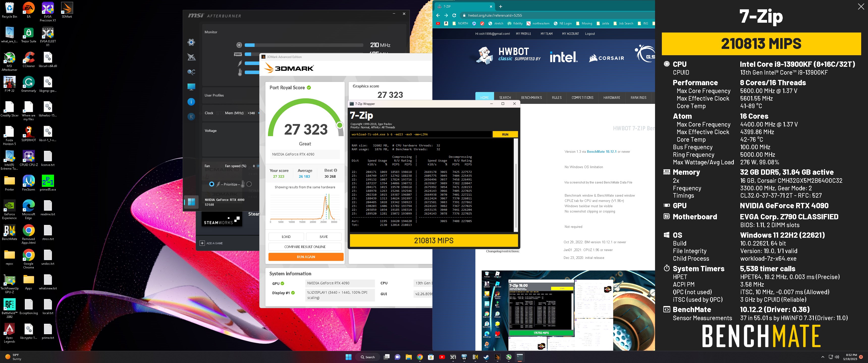
Task: Select right Prioritize radio button near thermometer
Action: click(249, 184)
